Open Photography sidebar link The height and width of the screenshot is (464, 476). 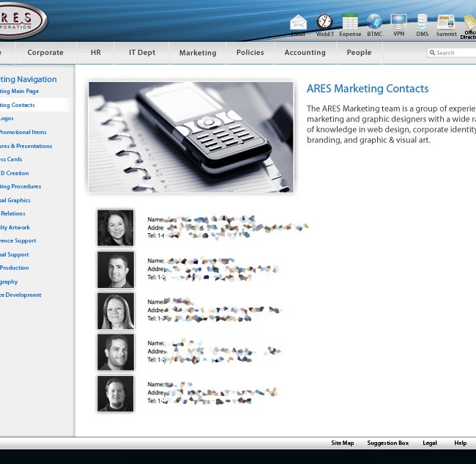[x=9, y=281]
